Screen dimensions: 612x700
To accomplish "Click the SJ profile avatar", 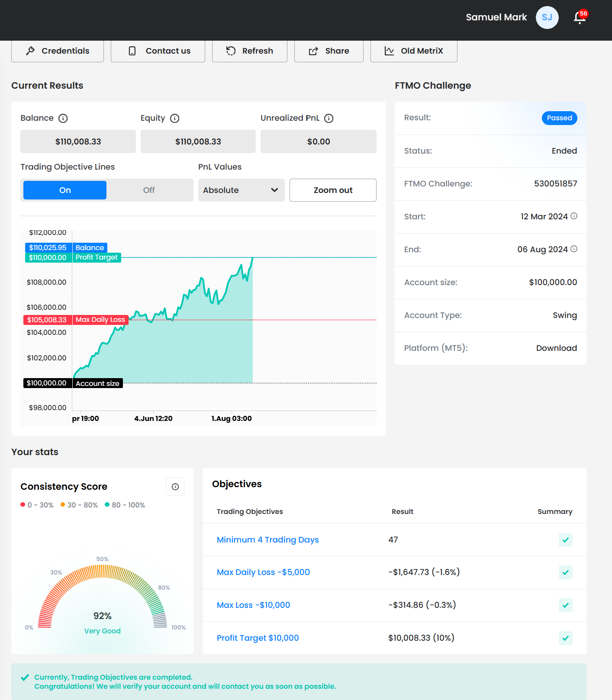I will (547, 17).
